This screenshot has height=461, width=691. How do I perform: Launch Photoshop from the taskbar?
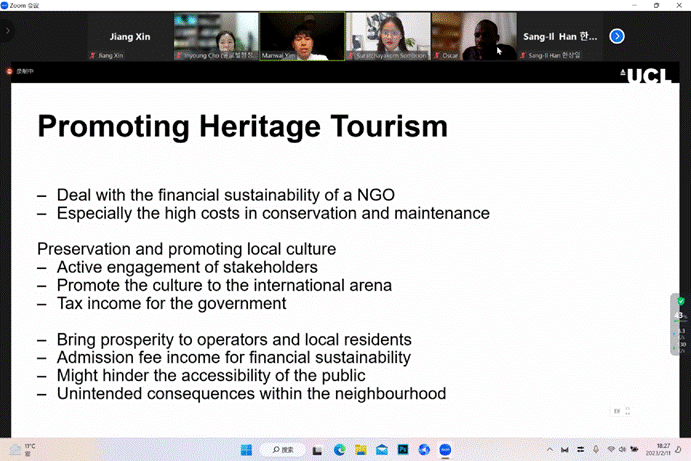click(x=403, y=450)
